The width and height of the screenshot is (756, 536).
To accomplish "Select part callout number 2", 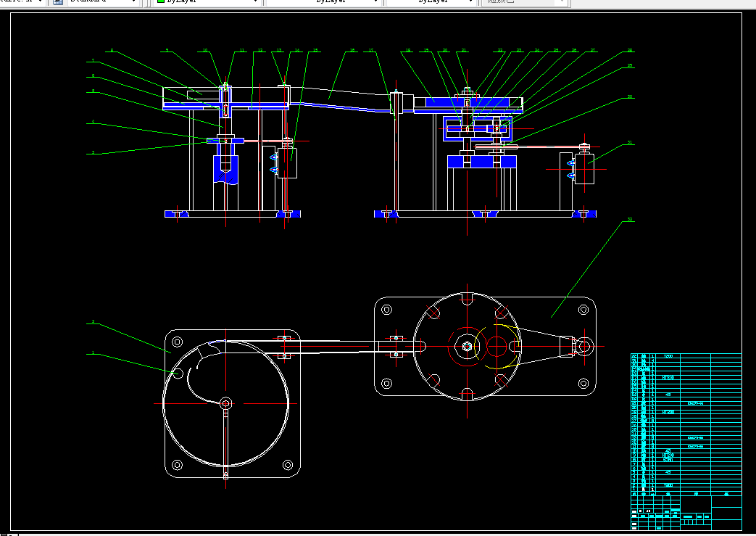I will pyautogui.click(x=93, y=321).
